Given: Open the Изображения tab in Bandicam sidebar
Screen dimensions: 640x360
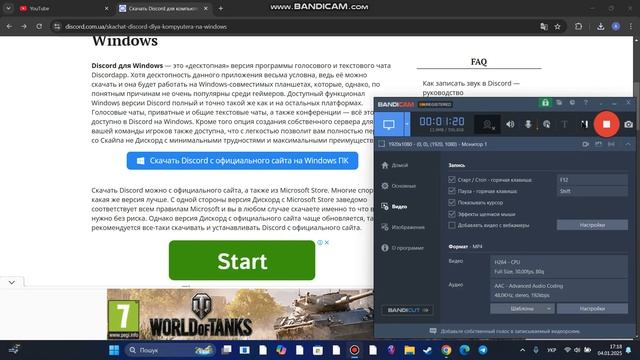Looking at the screenshot, I should tap(403, 227).
